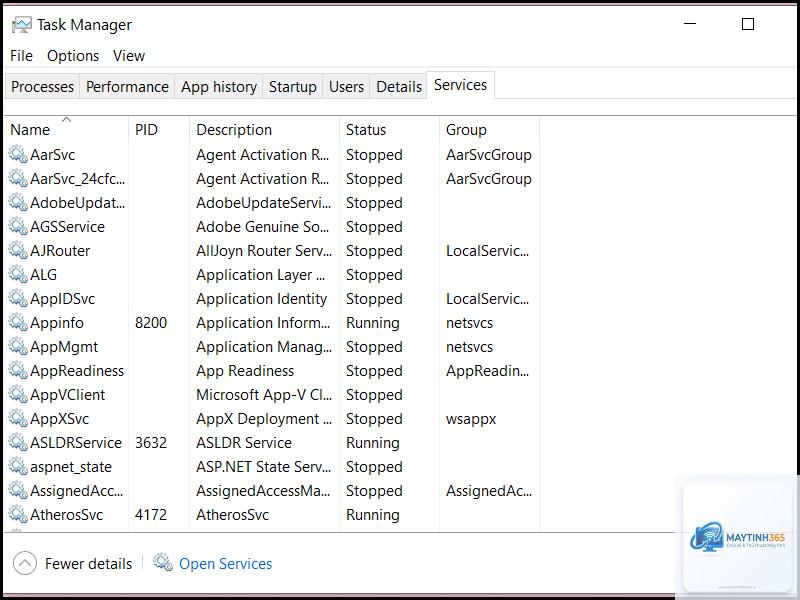This screenshot has width=800, height=600.
Task: Click the gear icon beside AssignedAcc...
Action: click(x=18, y=490)
